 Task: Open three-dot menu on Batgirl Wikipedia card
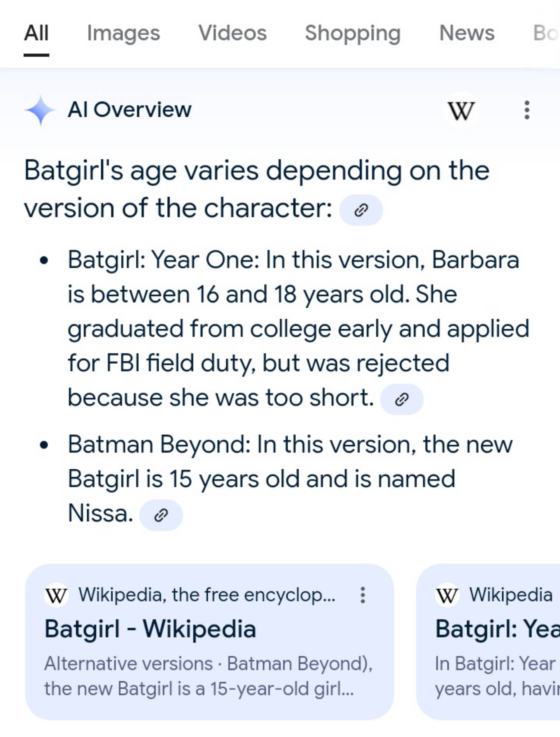coord(363,595)
